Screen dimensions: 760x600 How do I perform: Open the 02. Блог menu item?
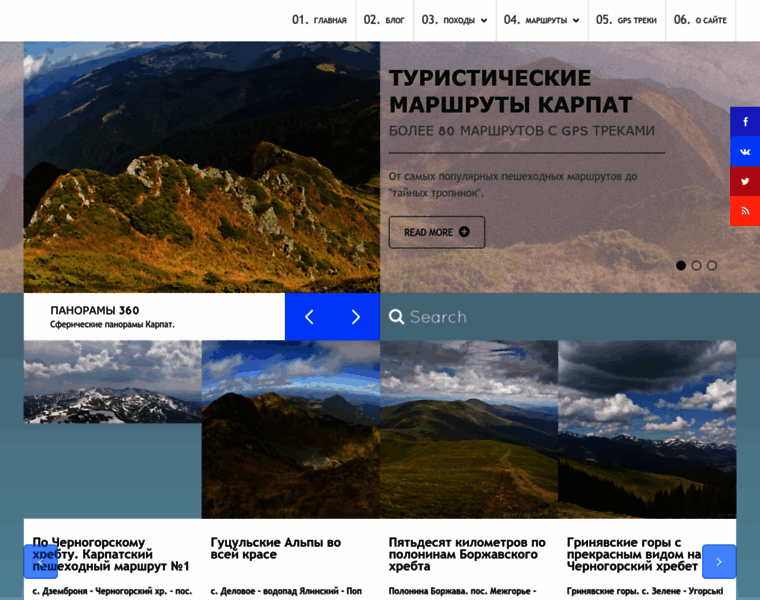tap(384, 20)
